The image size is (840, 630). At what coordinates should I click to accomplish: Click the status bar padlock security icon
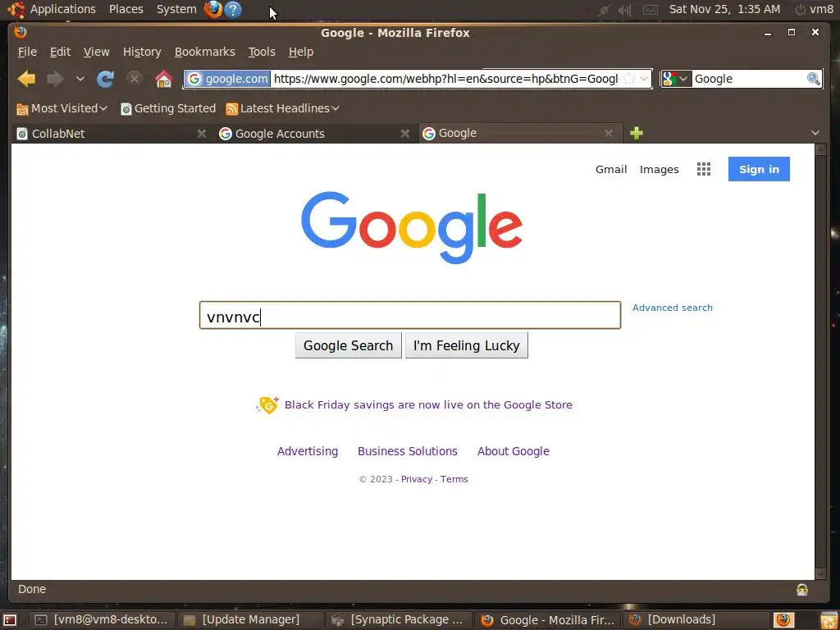tap(802, 589)
